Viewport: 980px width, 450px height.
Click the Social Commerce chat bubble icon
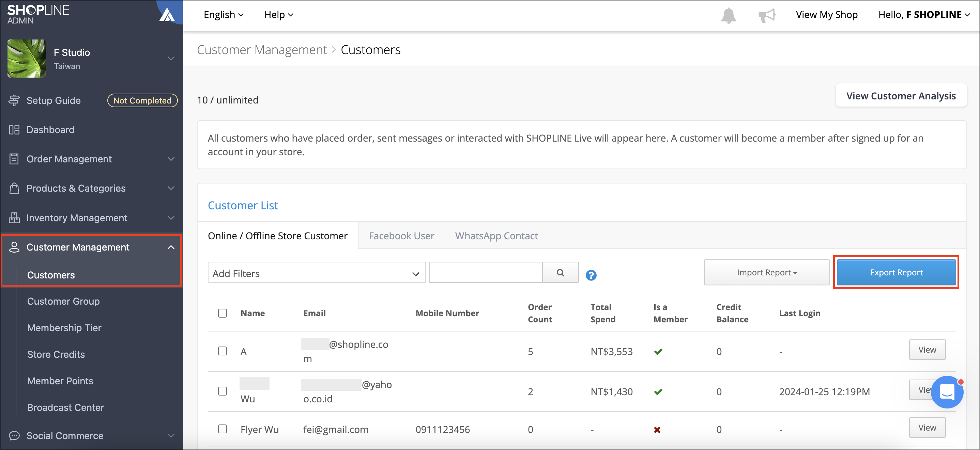coord(14,436)
